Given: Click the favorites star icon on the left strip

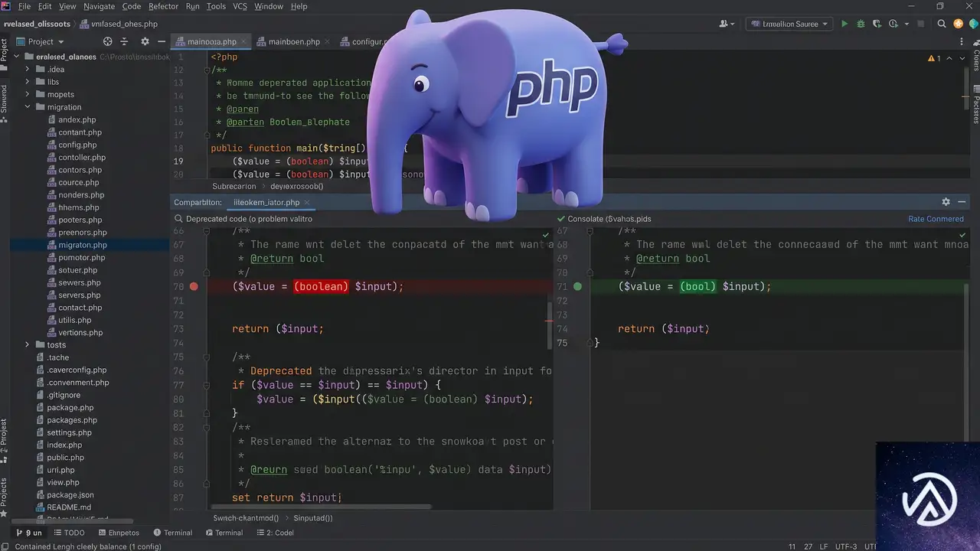Looking at the screenshot, I should click(4, 515).
